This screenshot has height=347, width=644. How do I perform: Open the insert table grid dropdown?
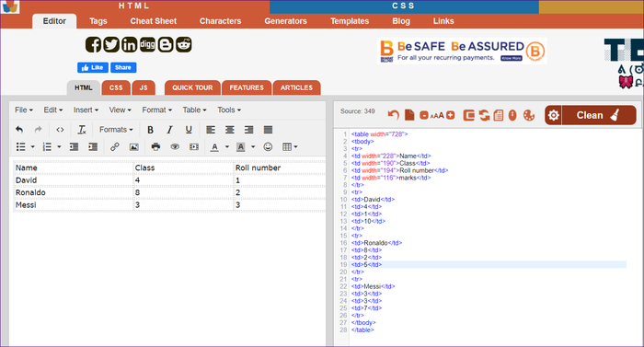click(x=290, y=146)
